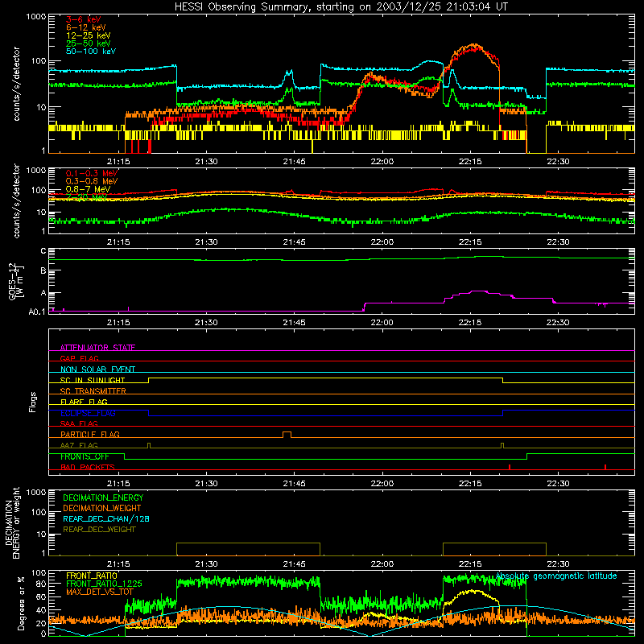Click the A4Z_FLAG label
The width and height of the screenshot is (644, 644).
tap(79, 445)
